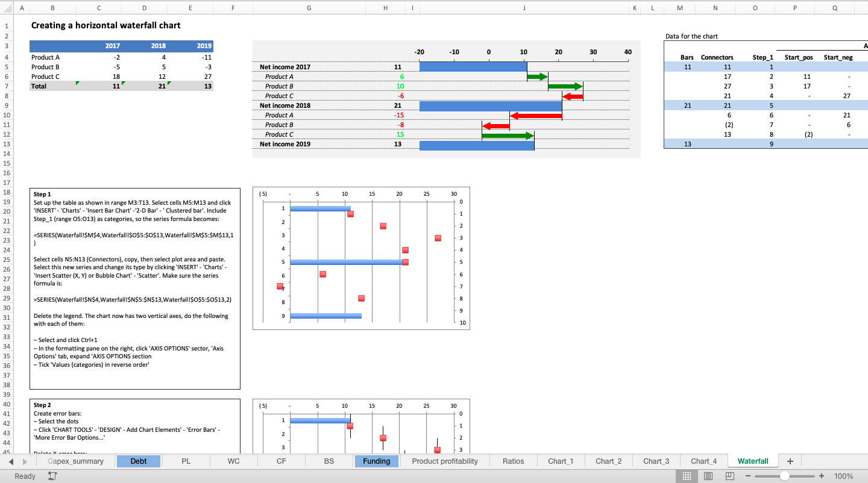Open the CF sheet tab
Image resolution: width=868 pixels, height=483 pixels.
(281, 461)
